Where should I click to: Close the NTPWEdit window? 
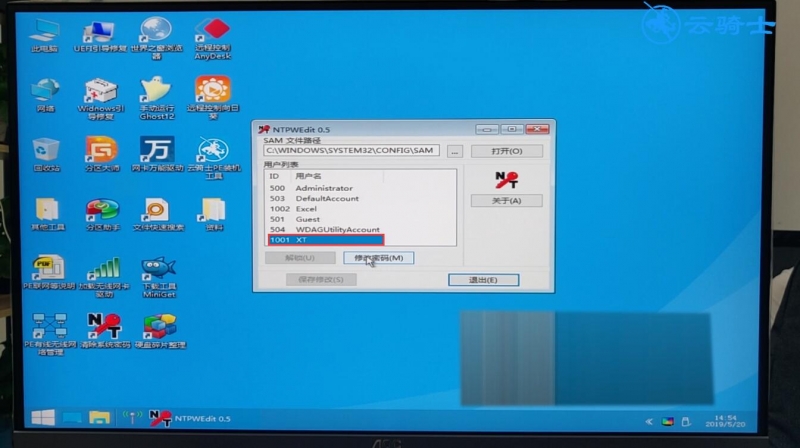tap(537, 129)
